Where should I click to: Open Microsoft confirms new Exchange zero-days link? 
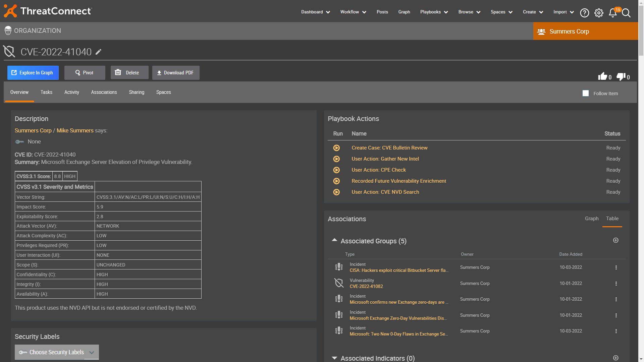(399, 302)
